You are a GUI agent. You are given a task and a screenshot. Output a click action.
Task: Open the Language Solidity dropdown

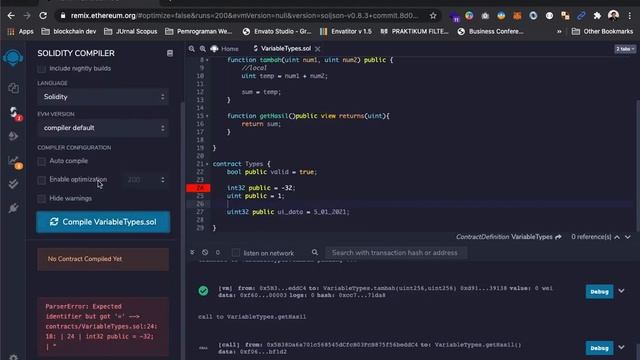[x=103, y=97]
